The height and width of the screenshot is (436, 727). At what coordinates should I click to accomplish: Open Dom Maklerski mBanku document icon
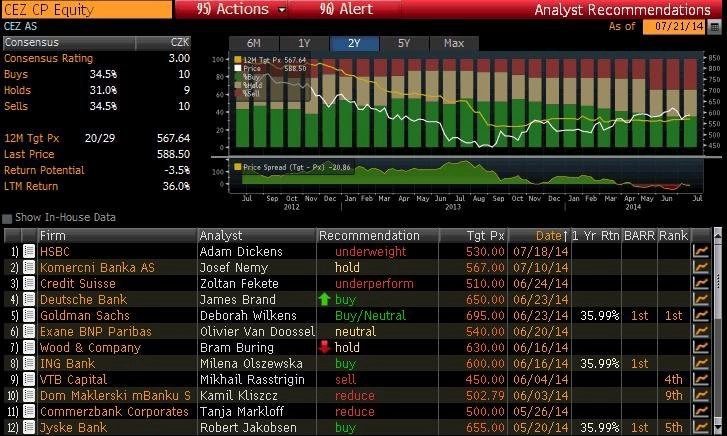[x=29, y=396]
